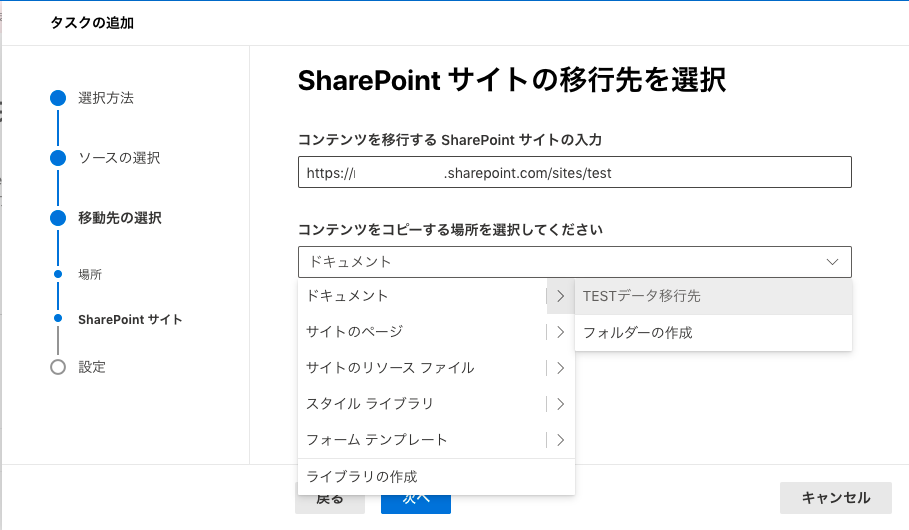Viewport: 909px width, 530px height.
Task: Click ライブラリの作成 in dropdown list
Action: tap(361, 476)
